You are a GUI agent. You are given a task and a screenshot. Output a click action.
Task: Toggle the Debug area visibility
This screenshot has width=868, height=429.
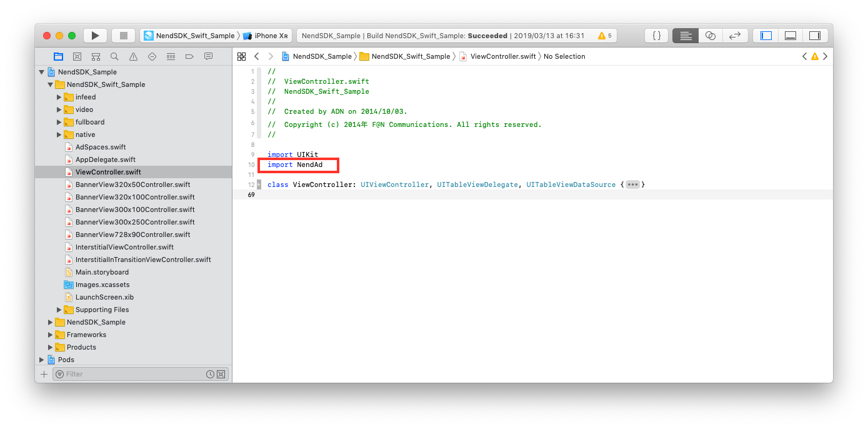790,36
